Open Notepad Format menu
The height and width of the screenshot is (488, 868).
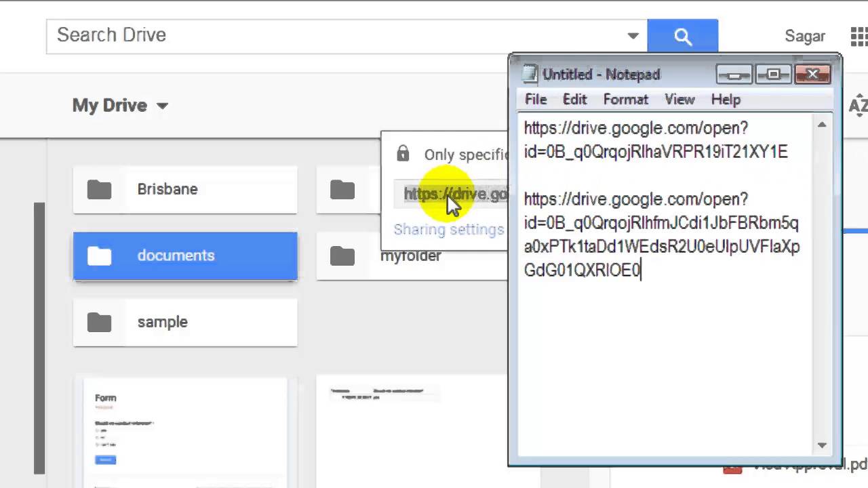(625, 100)
